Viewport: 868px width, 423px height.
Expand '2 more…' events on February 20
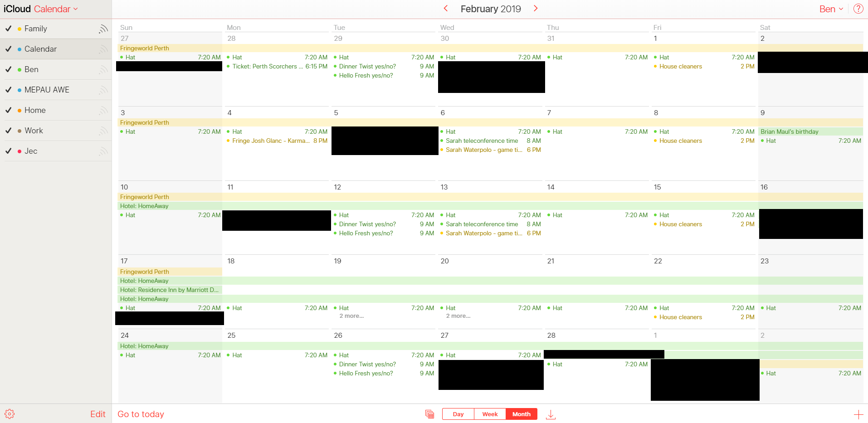coord(458,316)
